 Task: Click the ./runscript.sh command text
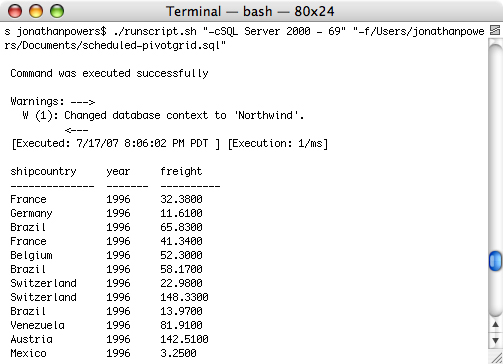tap(155, 31)
